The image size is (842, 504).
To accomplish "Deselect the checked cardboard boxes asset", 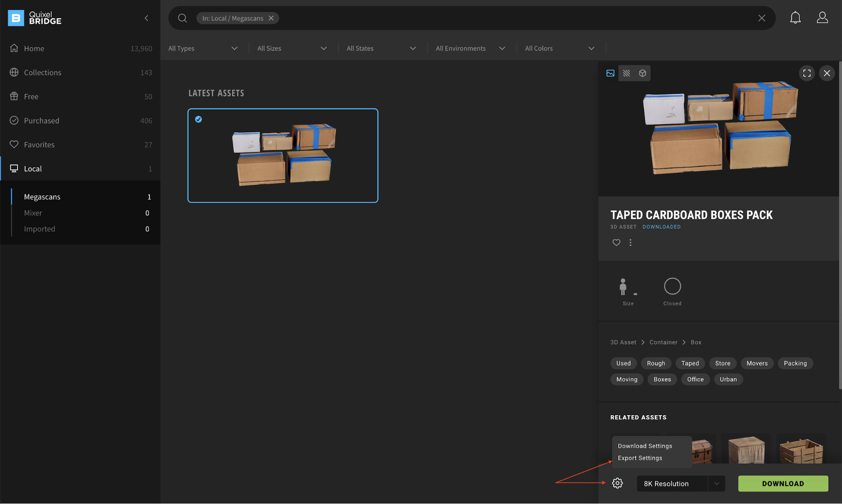I will (x=198, y=119).
